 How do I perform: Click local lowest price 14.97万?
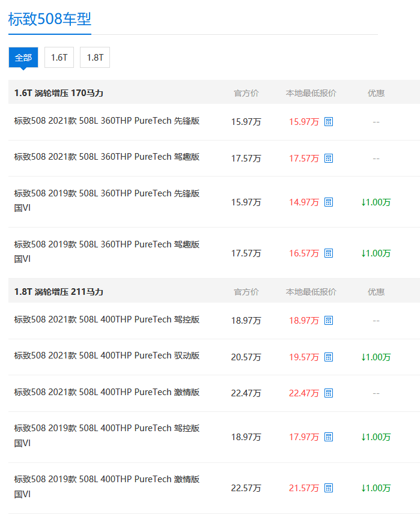click(x=304, y=202)
